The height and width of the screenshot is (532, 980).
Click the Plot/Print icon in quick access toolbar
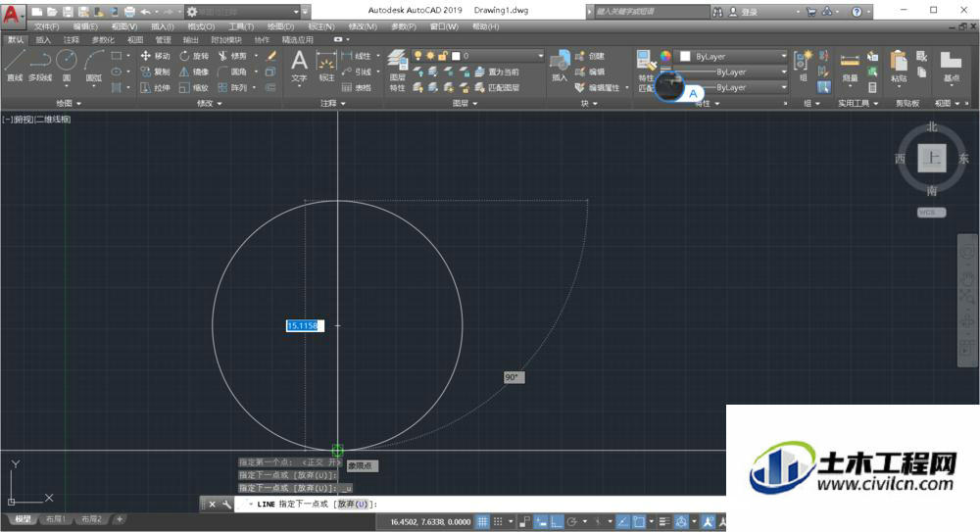click(x=129, y=11)
